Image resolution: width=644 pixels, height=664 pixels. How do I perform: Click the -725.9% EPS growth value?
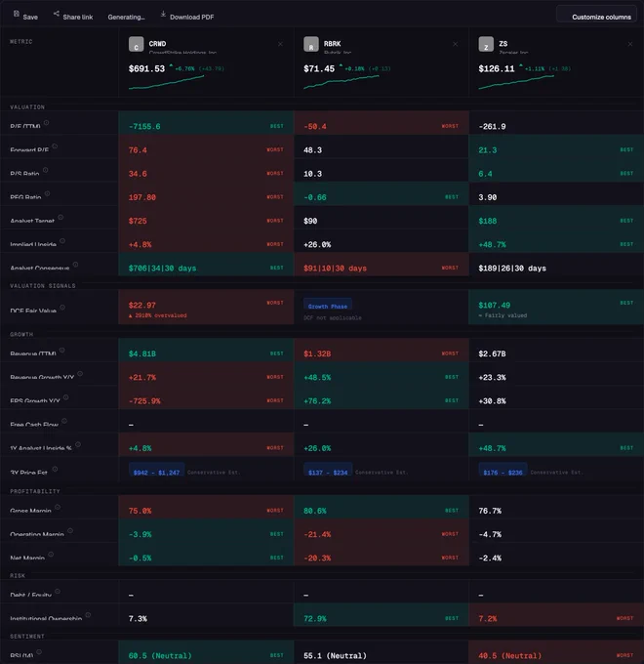pos(144,401)
